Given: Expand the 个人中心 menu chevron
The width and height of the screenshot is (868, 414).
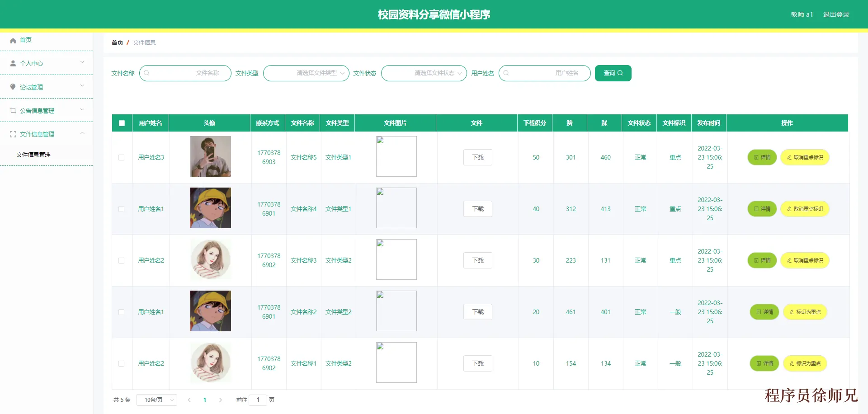Looking at the screenshot, I should click(x=82, y=62).
